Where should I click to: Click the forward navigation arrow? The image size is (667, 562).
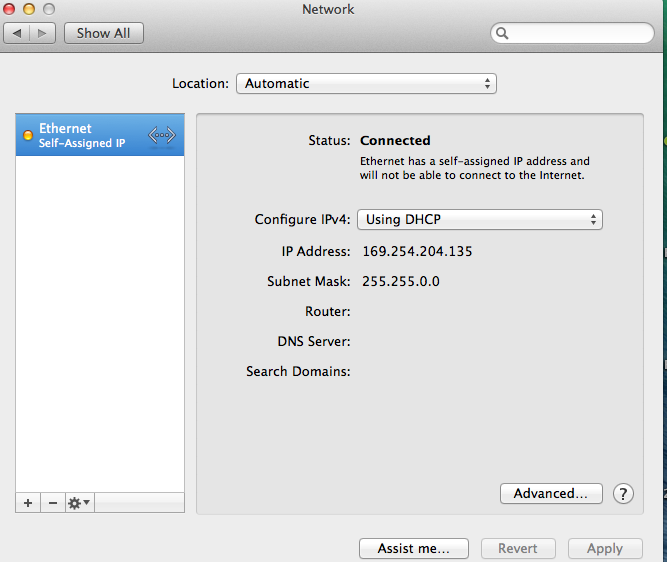point(42,33)
